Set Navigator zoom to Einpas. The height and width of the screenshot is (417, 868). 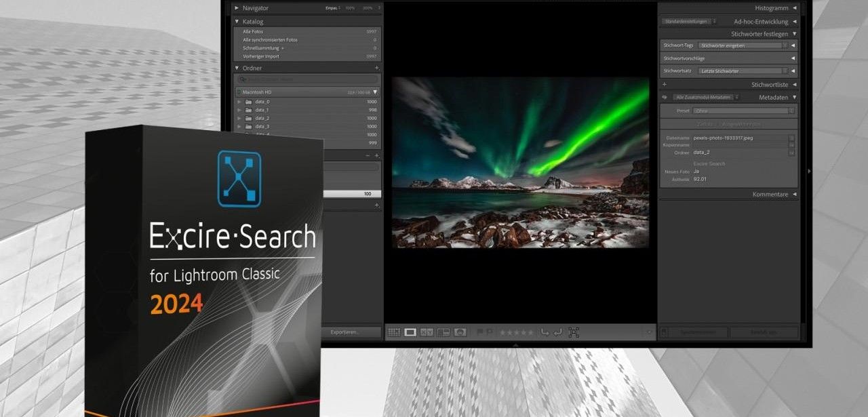click(x=332, y=8)
